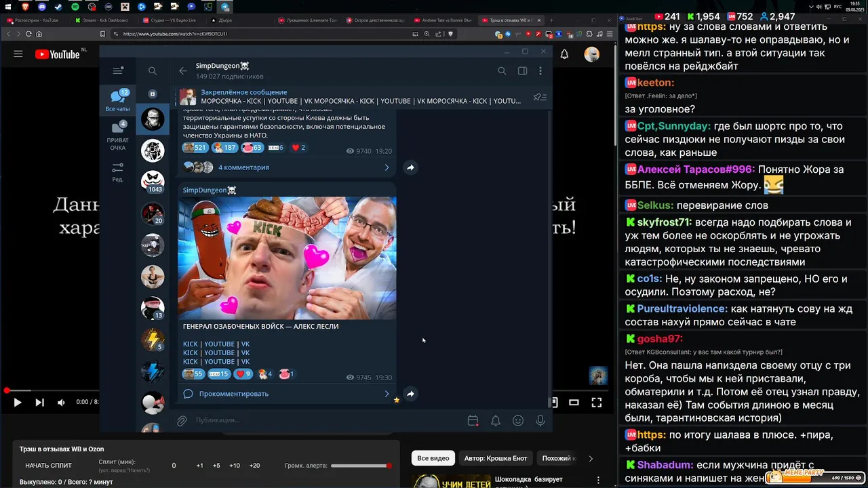Click the 55 reaction on Leslie post
This screenshot has height=488, width=868.
tap(193, 374)
